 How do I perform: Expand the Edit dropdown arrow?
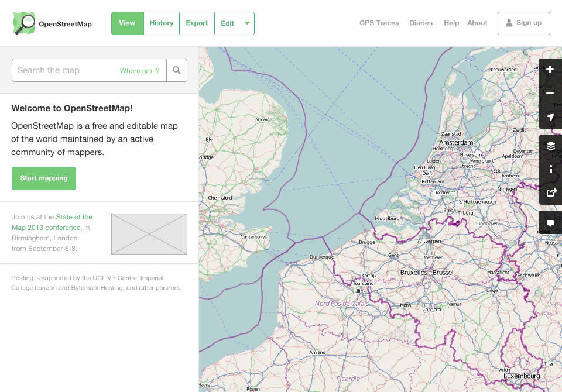tap(247, 23)
